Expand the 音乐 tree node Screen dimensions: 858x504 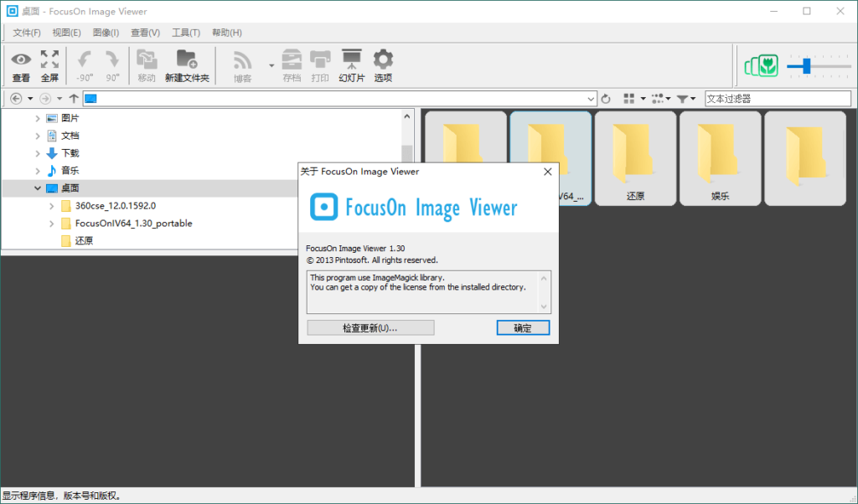tap(37, 171)
